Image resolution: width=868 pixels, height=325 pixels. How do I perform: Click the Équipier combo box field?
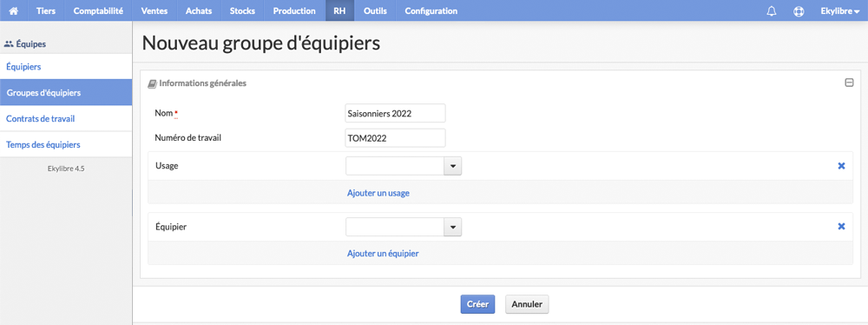(395, 227)
